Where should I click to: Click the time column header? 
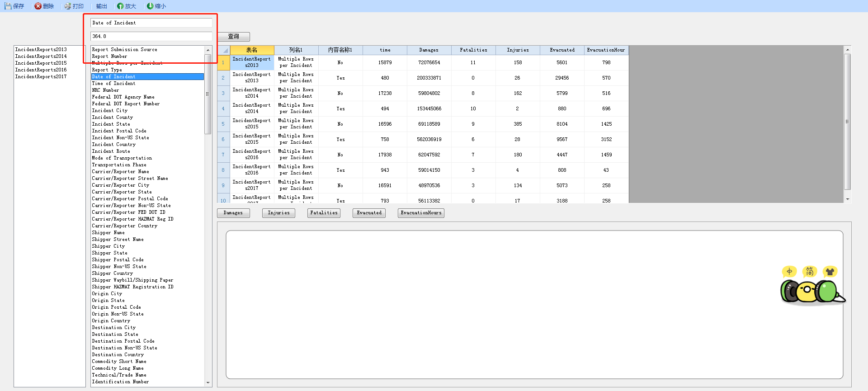(x=385, y=50)
